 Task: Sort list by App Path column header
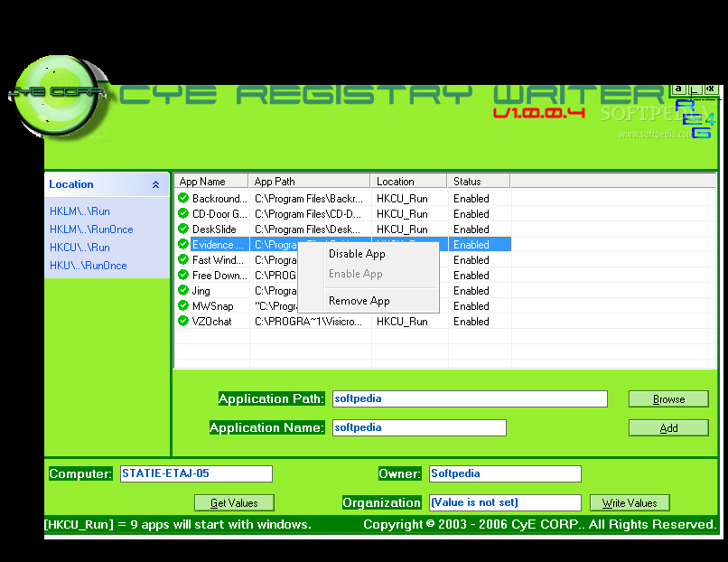click(x=309, y=181)
